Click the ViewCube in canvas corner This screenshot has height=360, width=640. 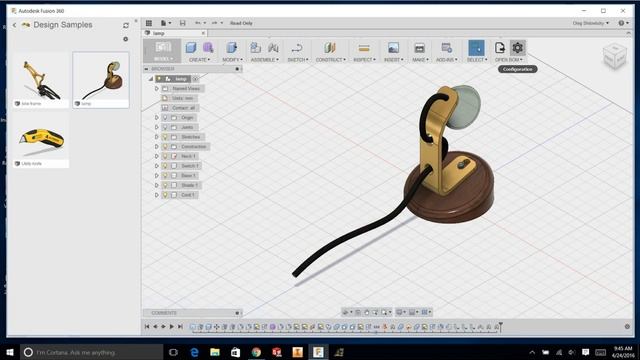614,56
